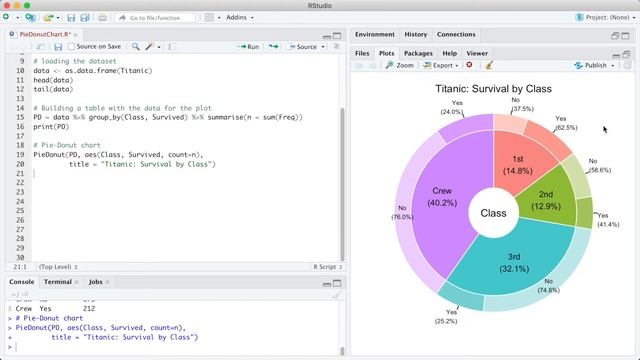Open the Viewer tab

tap(477, 53)
